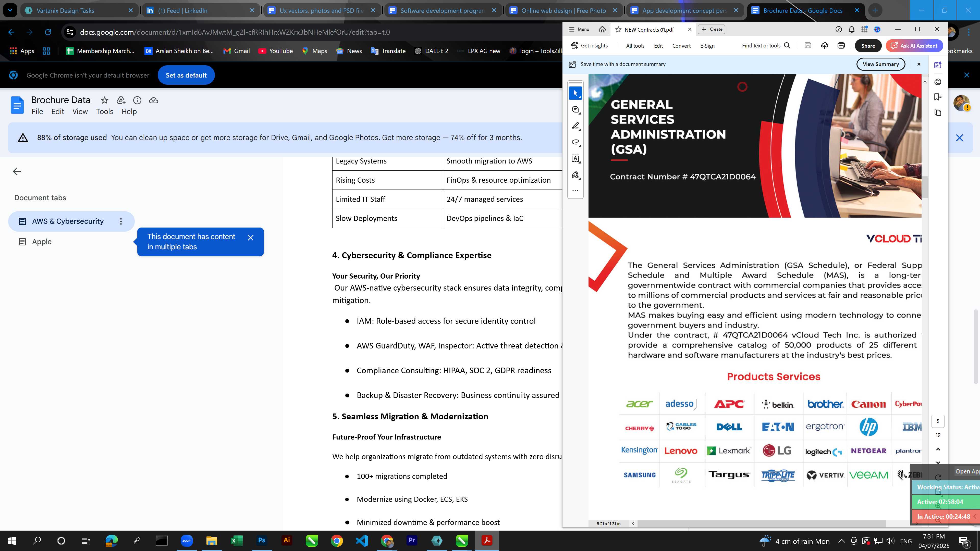This screenshot has width=980, height=551.
Task: Click Find text or tools field
Action: point(766,46)
